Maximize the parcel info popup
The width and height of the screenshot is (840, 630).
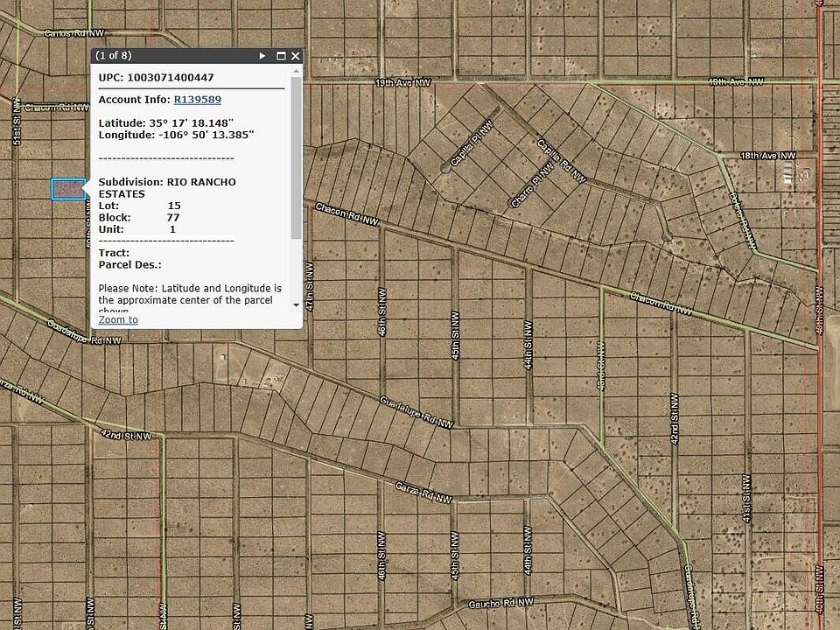(281, 56)
